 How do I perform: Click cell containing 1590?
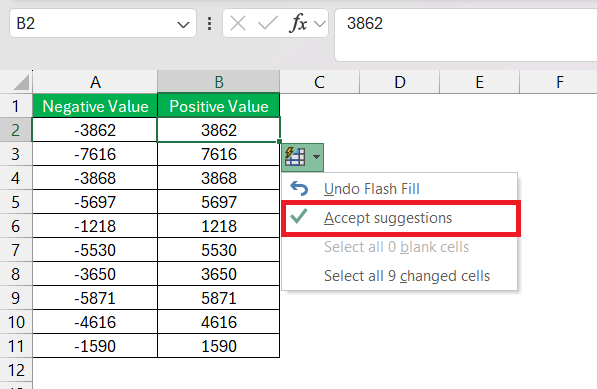(x=219, y=346)
